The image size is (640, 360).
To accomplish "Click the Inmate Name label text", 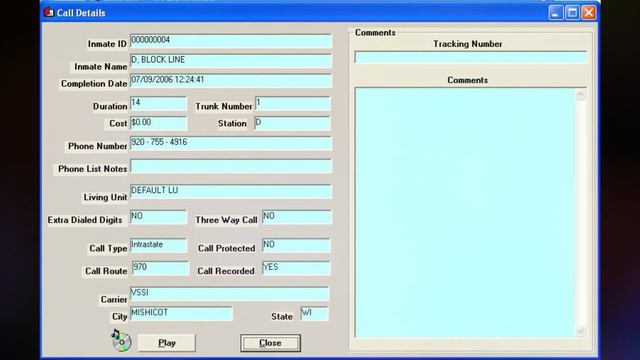I will (x=101, y=67).
